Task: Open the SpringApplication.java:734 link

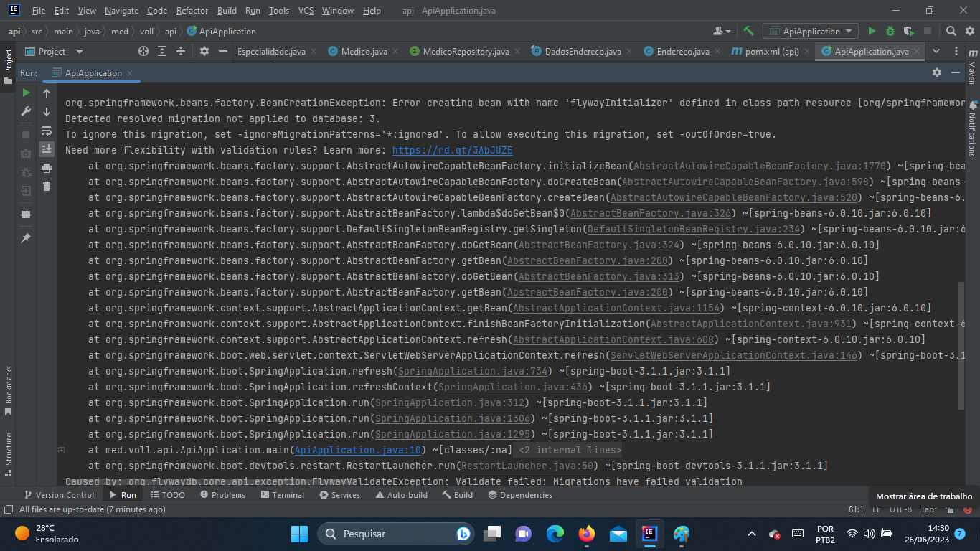Action: [x=472, y=371]
